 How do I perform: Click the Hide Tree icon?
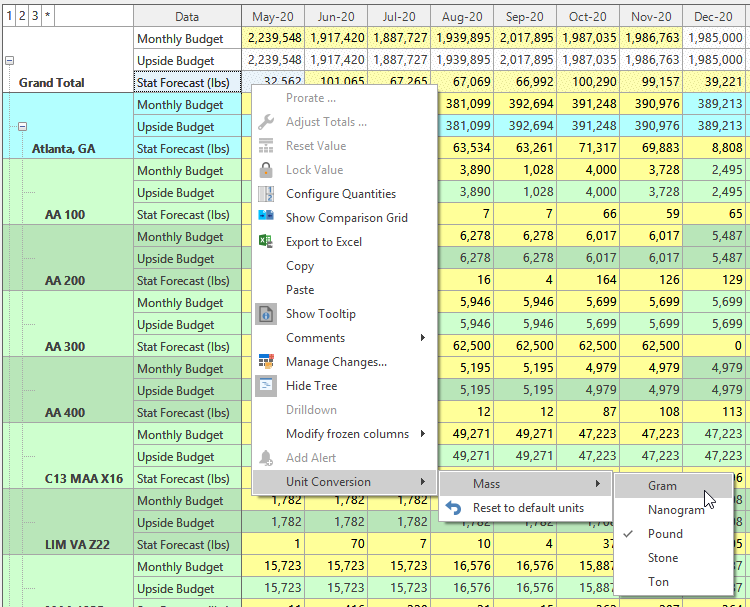[266, 386]
